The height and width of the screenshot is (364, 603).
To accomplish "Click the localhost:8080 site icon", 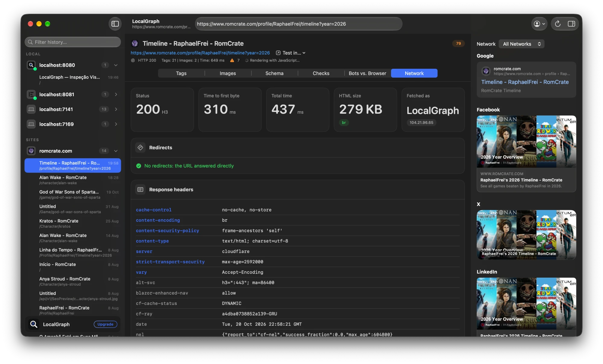I will pyautogui.click(x=31, y=65).
